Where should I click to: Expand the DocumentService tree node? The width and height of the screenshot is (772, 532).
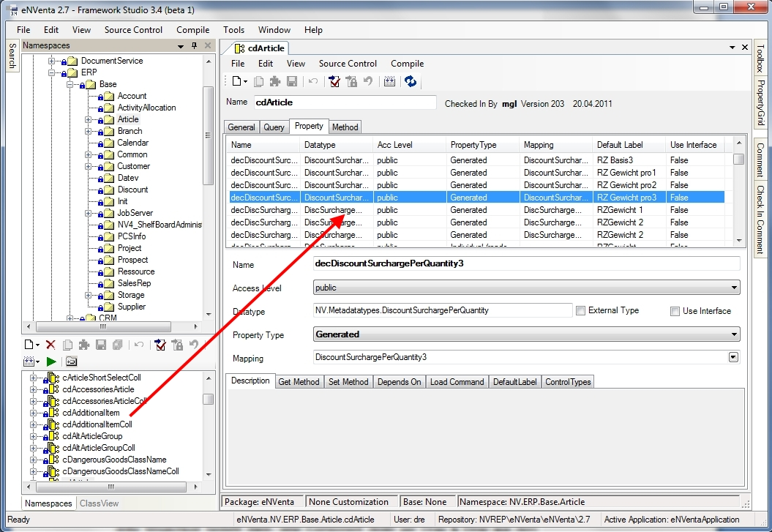click(x=51, y=61)
